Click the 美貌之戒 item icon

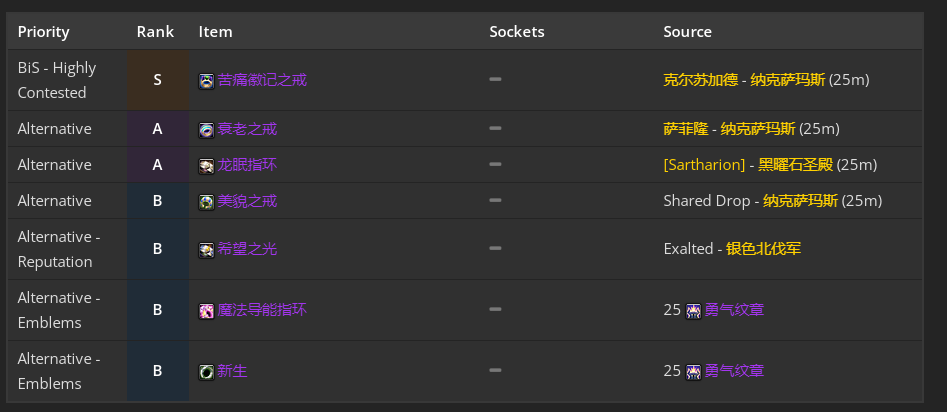[207, 202]
